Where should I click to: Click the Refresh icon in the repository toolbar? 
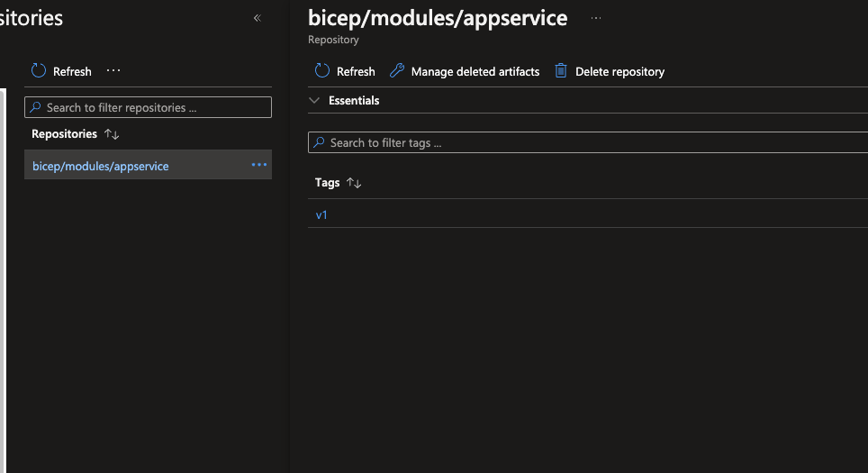click(x=322, y=71)
